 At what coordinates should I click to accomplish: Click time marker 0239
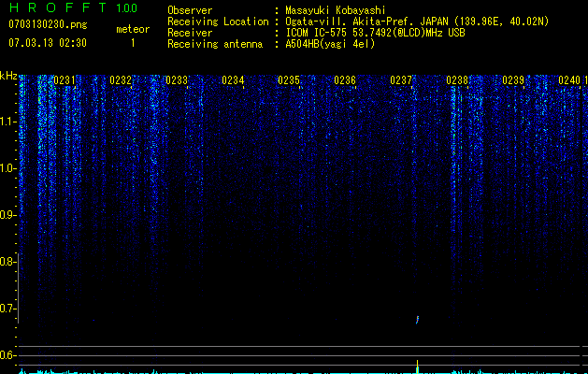(513, 80)
